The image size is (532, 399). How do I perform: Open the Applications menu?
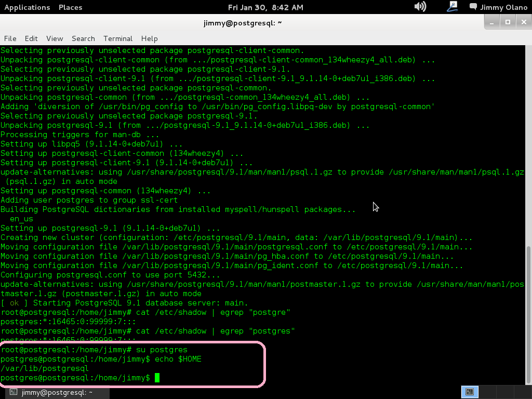coord(27,7)
